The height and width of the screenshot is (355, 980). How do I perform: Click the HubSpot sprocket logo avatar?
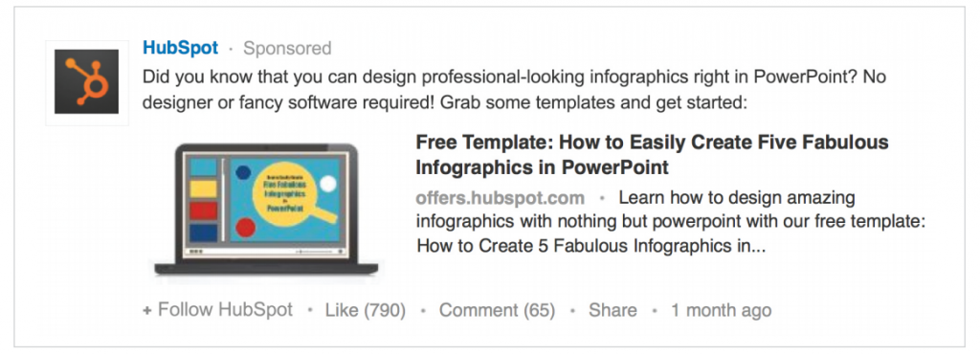point(86,82)
